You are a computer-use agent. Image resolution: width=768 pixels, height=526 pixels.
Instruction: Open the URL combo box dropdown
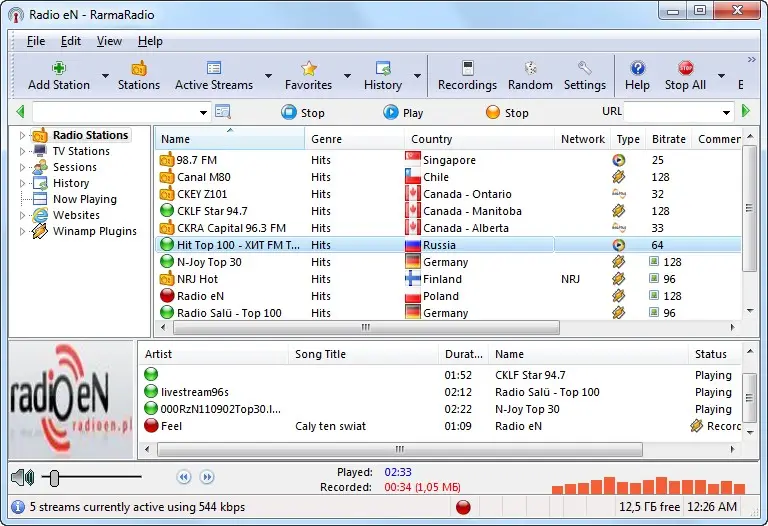(x=726, y=113)
